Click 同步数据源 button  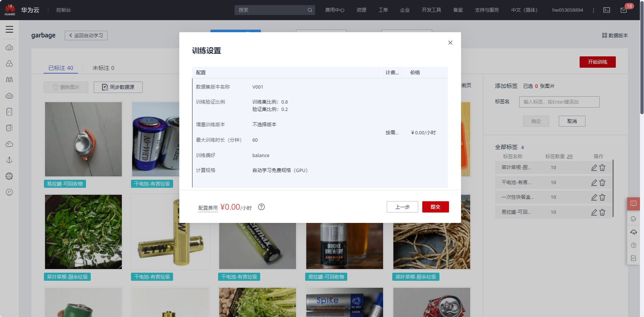click(x=118, y=87)
